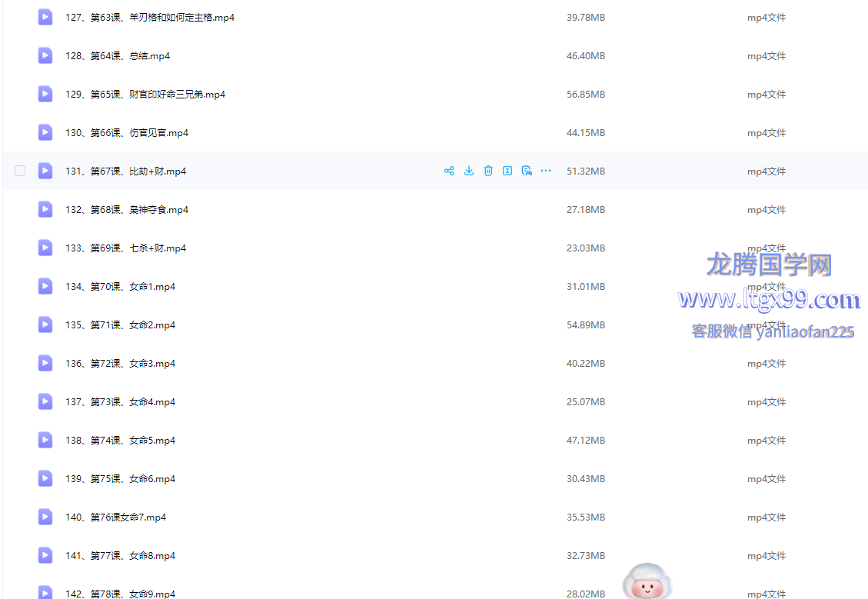
Task: Open 132 枭神夺食.mp4 video
Action: (127, 210)
